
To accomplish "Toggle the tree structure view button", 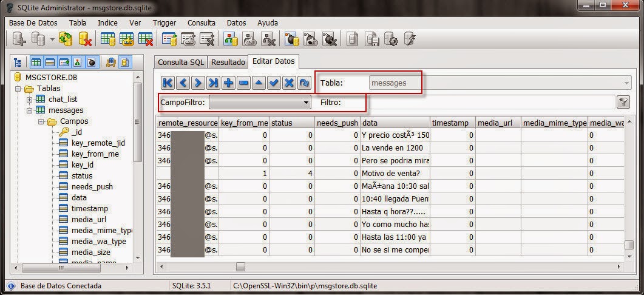I will pyautogui.click(x=17, y=63).
